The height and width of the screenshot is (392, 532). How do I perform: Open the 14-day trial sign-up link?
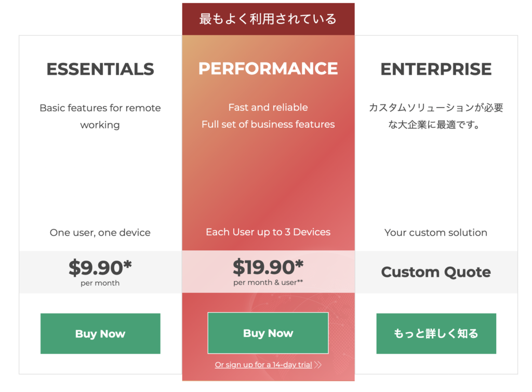click(x=263, y=365)
